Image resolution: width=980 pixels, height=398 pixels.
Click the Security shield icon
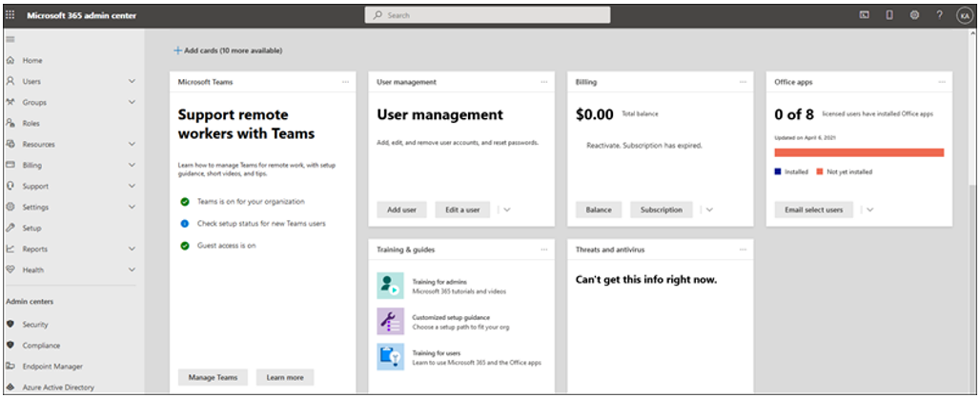[10, 325]
